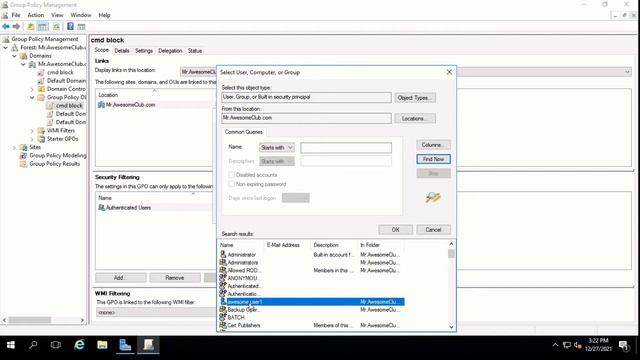Click the cmd block GPO link under the domain
This screenshot has width=640, height=360.
60,72
